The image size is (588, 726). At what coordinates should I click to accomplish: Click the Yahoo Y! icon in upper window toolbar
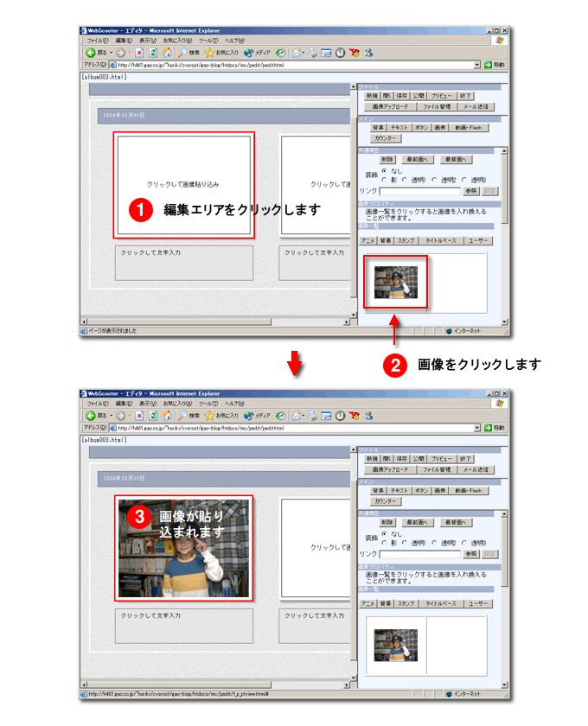click(x=355, y=53)
